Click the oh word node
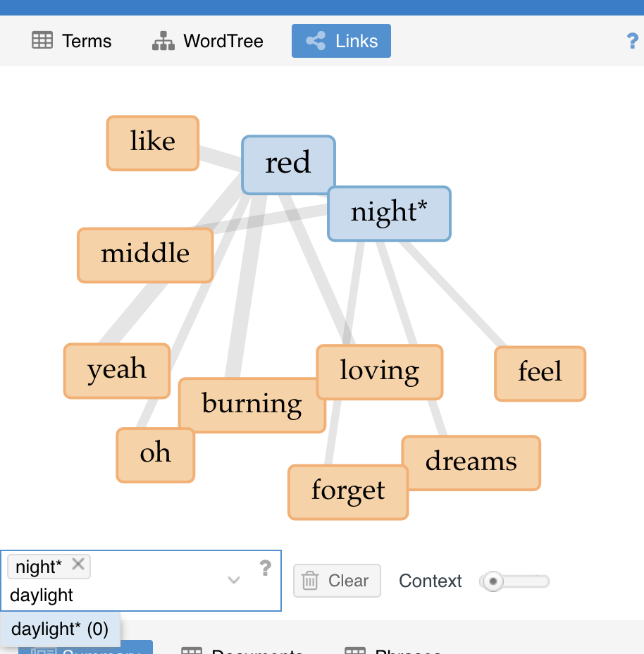The width and height of the screenshot is (644, 654). click(156, 455)
